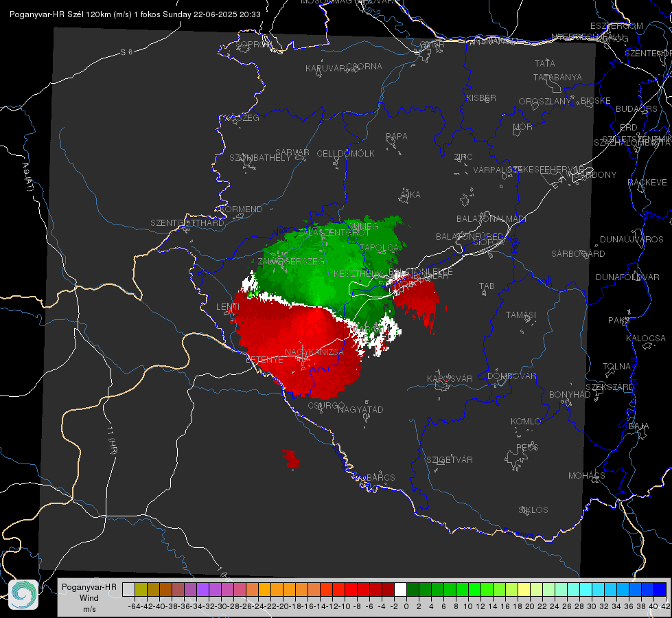Click the ZALAEGERSZEG town label
Image resolution: width=672 pixels, height=618 pixels.
[291, 261]
